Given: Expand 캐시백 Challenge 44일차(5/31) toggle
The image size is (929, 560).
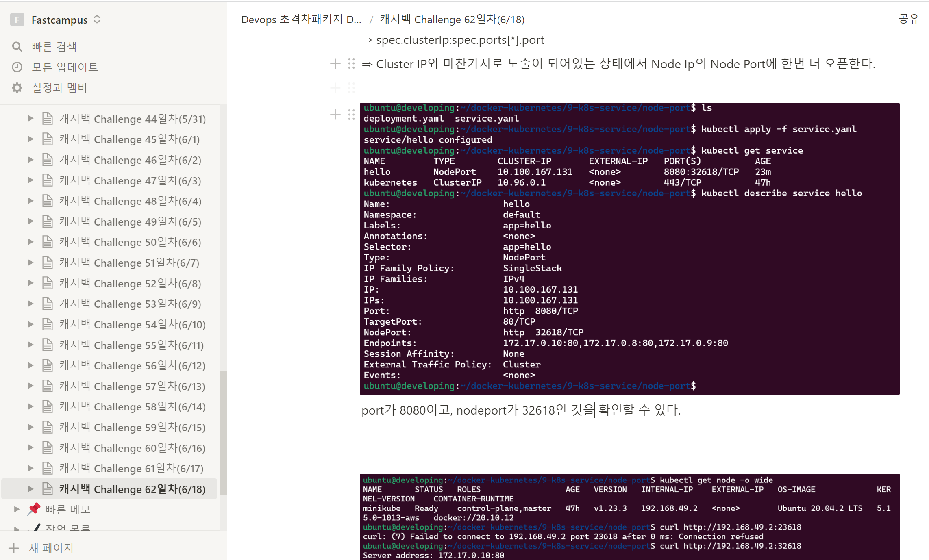Looking at the screenshot, I should [x=30, y=119].
